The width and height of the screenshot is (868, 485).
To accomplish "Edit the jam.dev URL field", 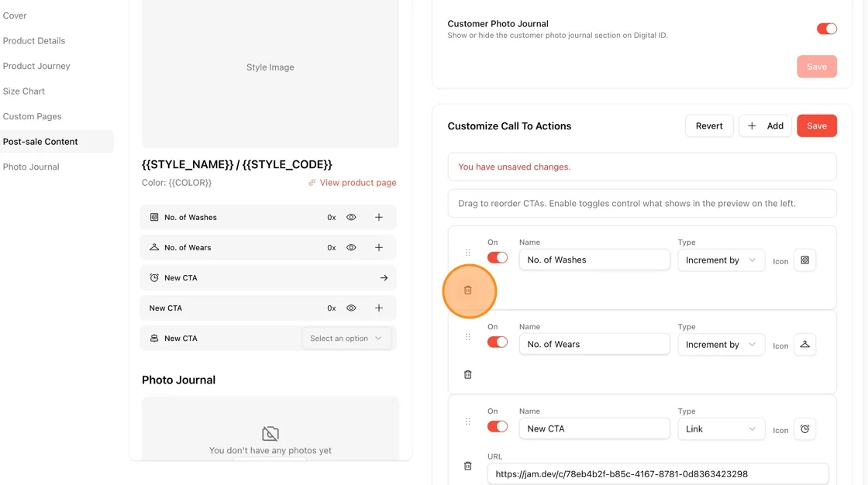I will [658, 474].
